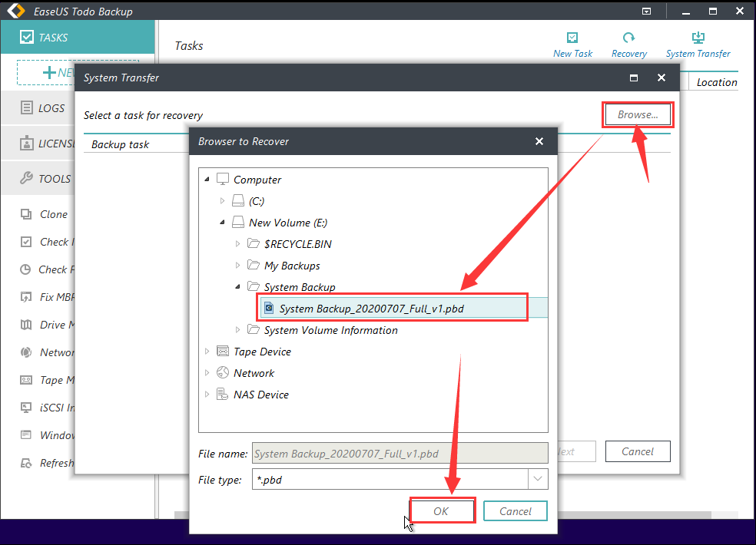
Task: Maximize the System Transfer dialog
Action: 634,78
